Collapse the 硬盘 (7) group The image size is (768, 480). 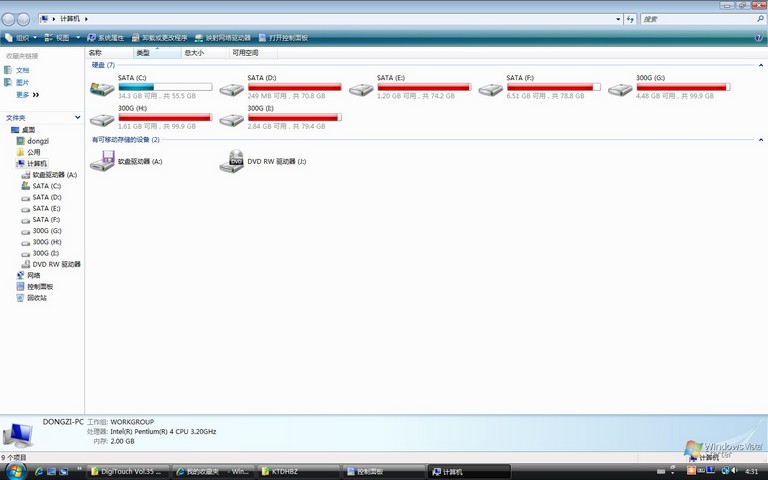click(761, 65)
